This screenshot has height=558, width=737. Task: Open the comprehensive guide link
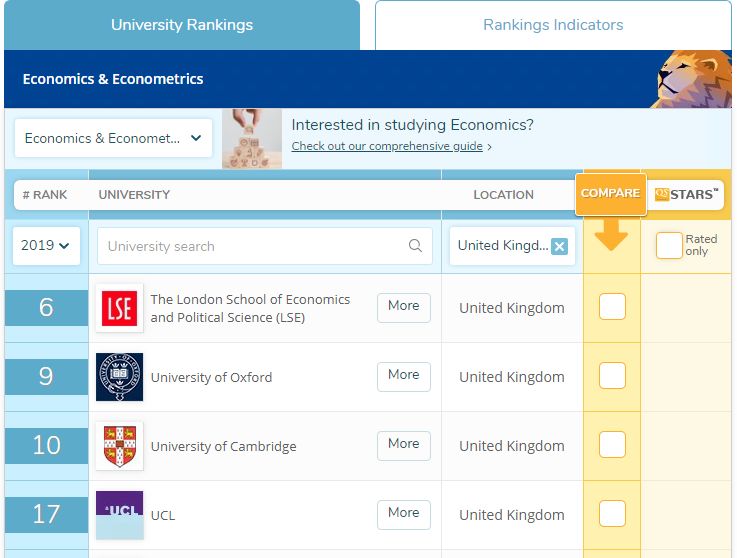point(387,146)
